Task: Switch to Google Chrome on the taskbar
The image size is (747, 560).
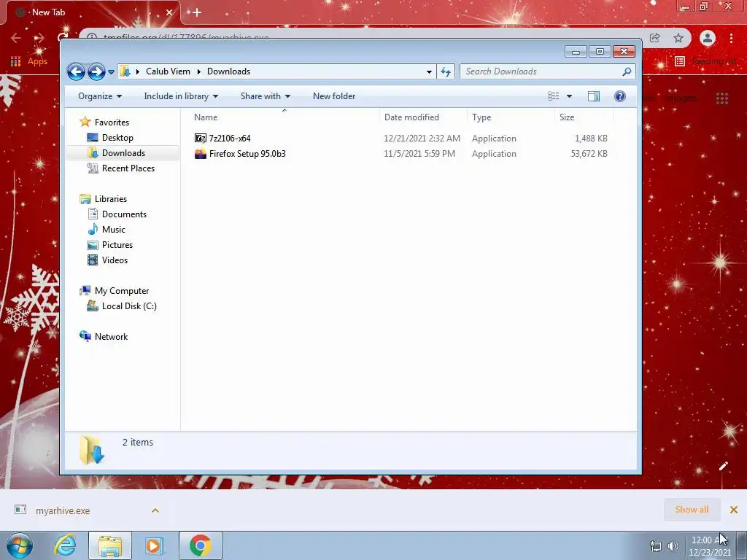Action: pos(201,545)
